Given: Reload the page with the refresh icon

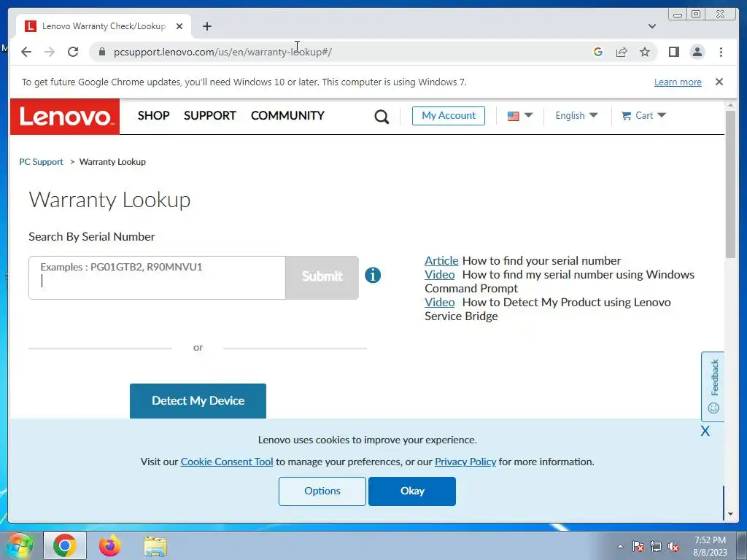Looking at the screenshot, I should pyautogui.click(x=73, y=52).
